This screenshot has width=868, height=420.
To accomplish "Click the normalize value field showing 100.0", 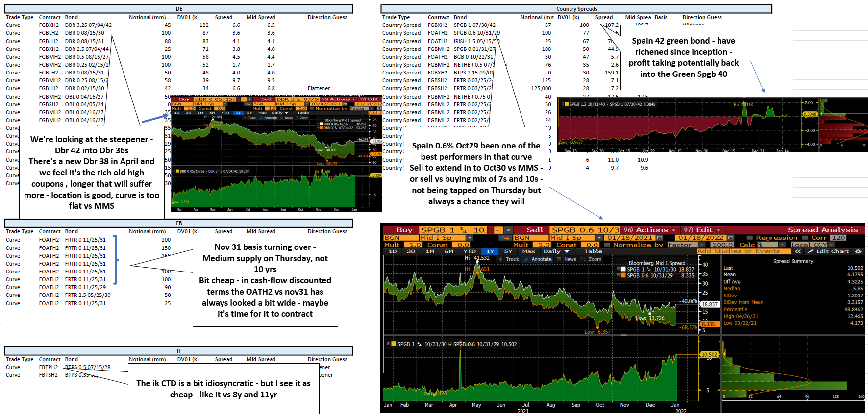I will click(x=722, y=245).
